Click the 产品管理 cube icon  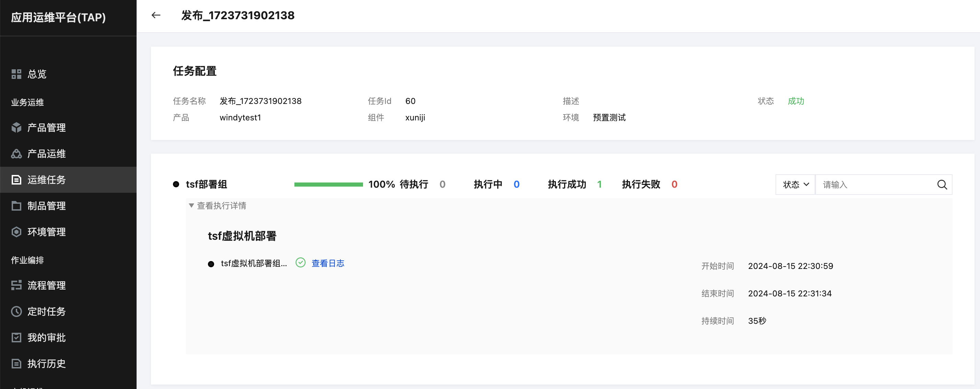16,127
